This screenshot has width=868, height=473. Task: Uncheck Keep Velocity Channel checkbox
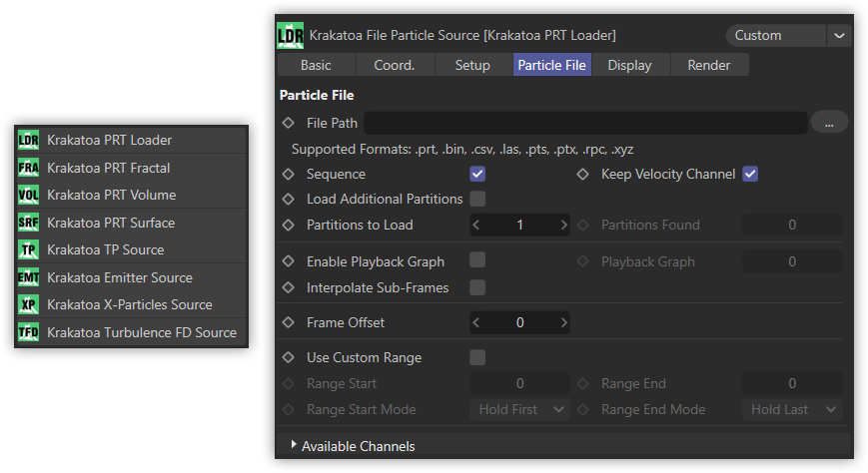click(x=751, y=174)
